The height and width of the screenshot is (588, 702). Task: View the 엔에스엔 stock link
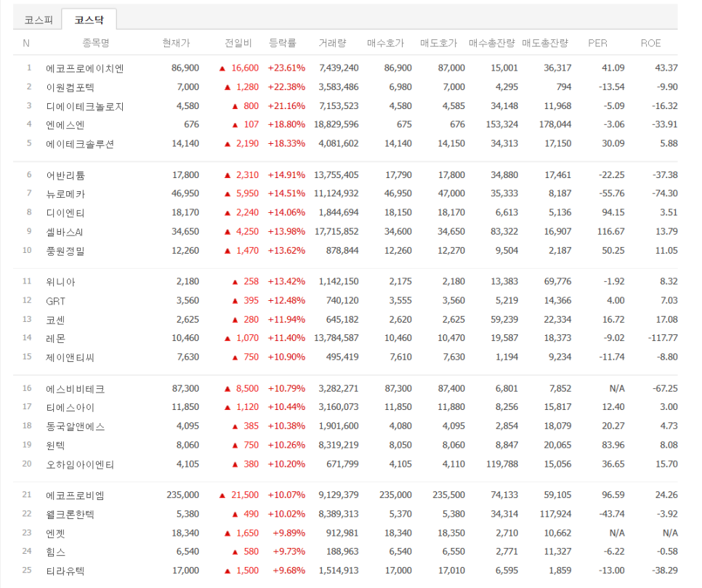click(x=65, y=125)
